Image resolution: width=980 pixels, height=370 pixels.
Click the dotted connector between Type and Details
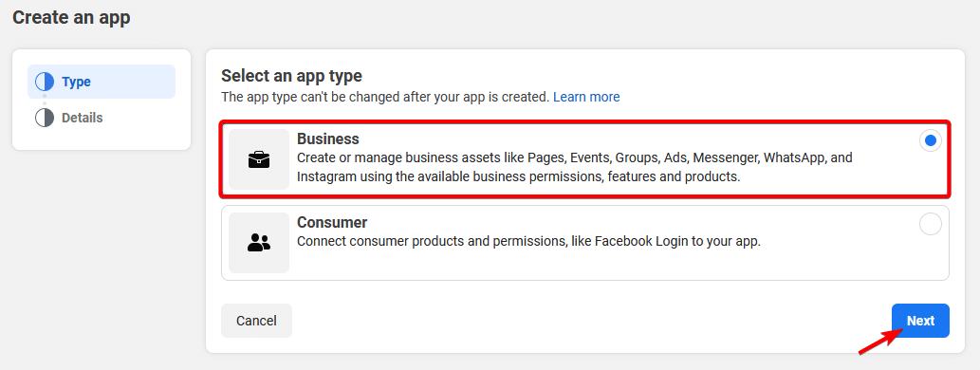point(45,100)
